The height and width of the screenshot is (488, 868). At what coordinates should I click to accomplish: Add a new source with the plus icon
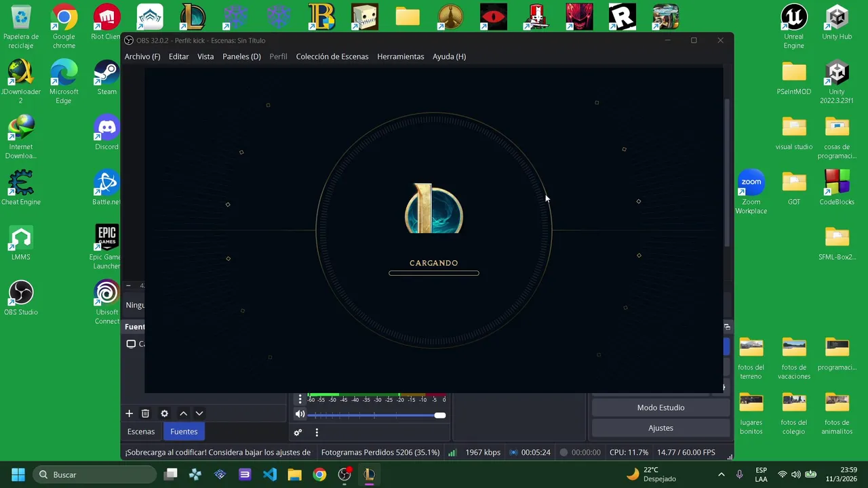[129, 413]
